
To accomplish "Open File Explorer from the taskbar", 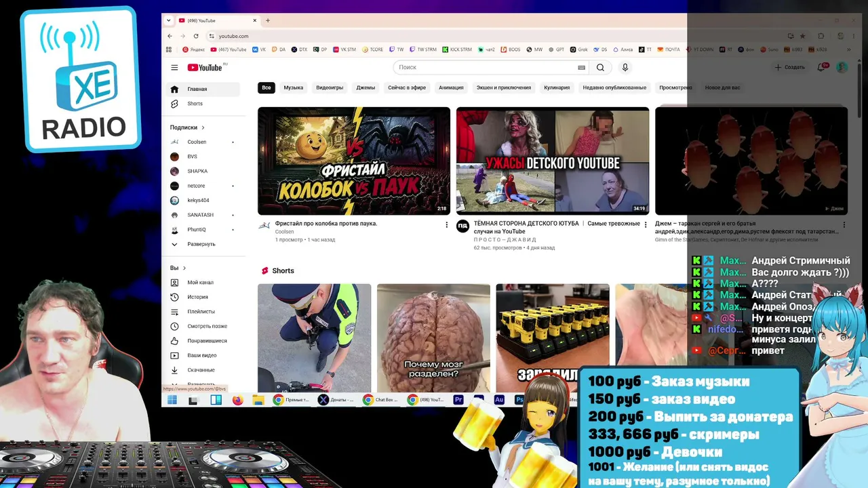I will pyautogui.click(x=258, y=400).
